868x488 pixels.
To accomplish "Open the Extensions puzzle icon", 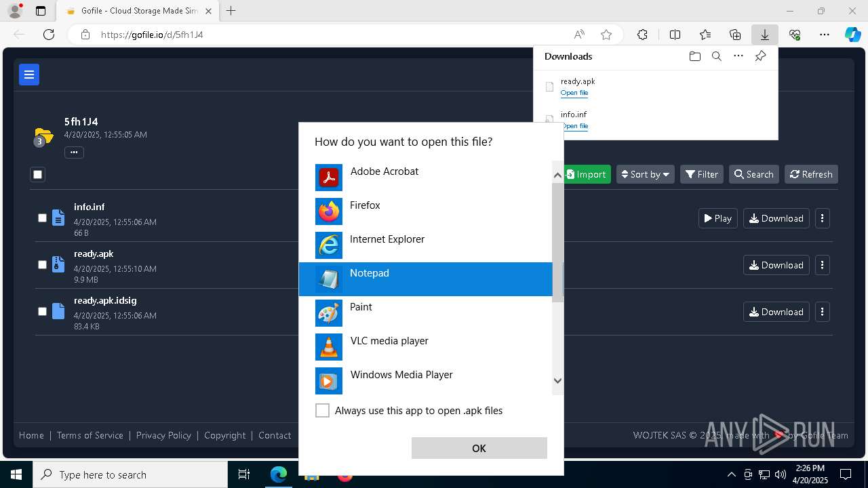I will (642, 35).
